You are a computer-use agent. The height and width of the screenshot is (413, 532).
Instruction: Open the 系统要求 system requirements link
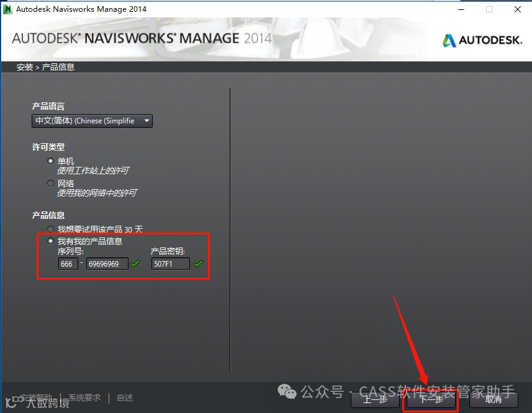(x=84, y=397)
